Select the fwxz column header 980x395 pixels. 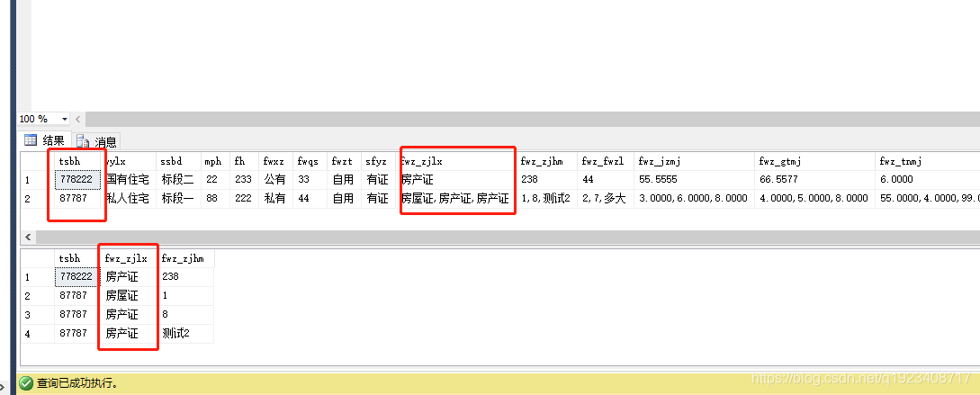275,161
